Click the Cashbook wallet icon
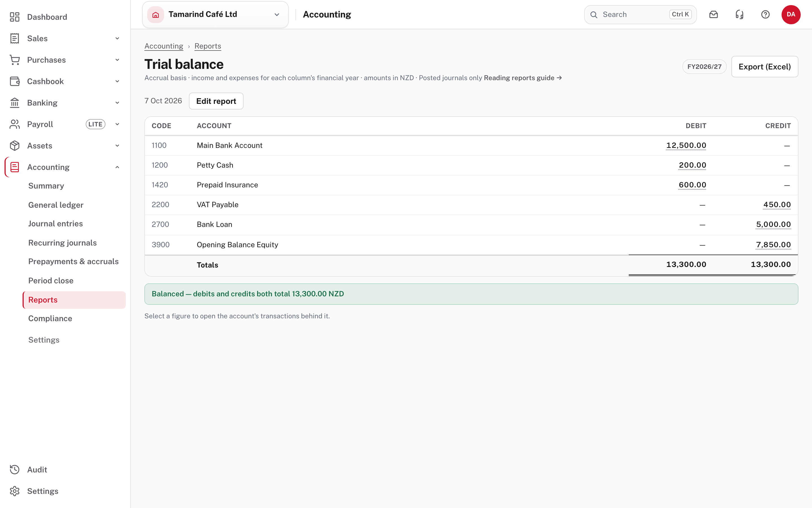Viewport: 812px width, 508px height. [x=14, y=81]
